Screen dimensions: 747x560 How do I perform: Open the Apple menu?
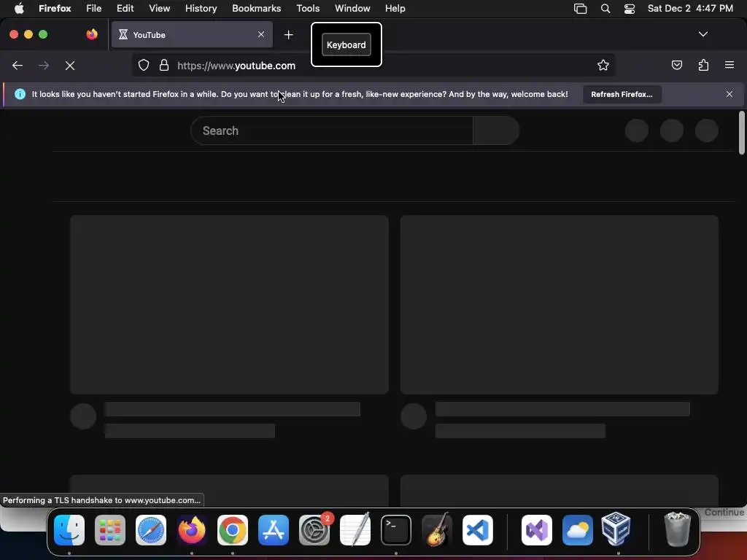pos(19,9)
